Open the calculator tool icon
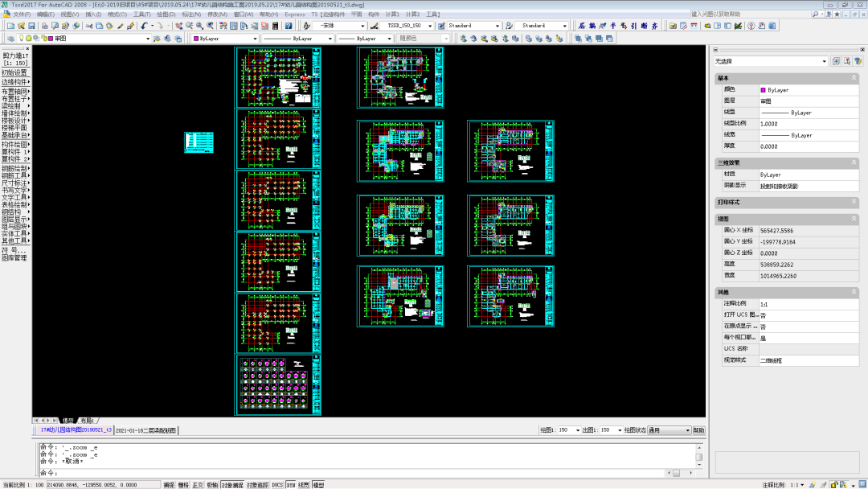868x489 pixels. click(276, 26)
